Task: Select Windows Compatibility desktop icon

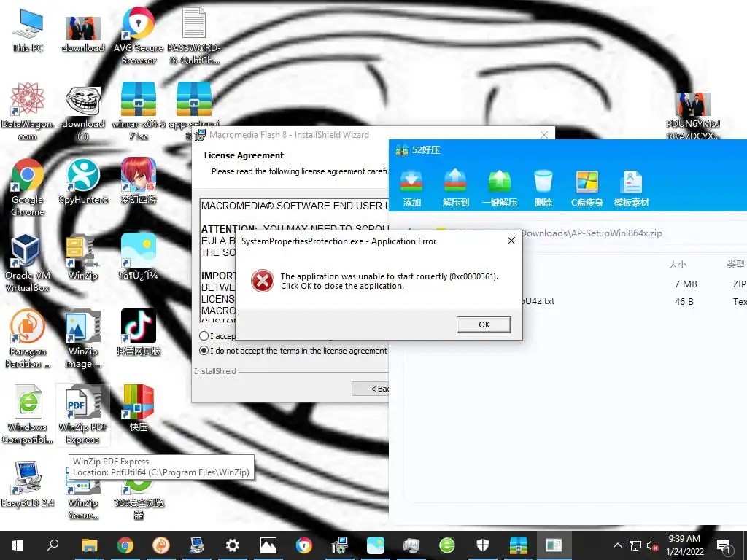Action: pos(28,414)
